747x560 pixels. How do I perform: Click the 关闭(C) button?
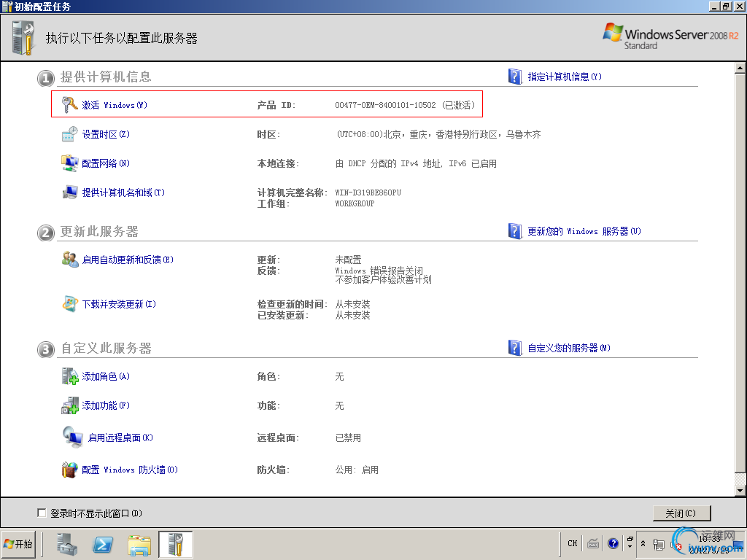pos(681,513)
